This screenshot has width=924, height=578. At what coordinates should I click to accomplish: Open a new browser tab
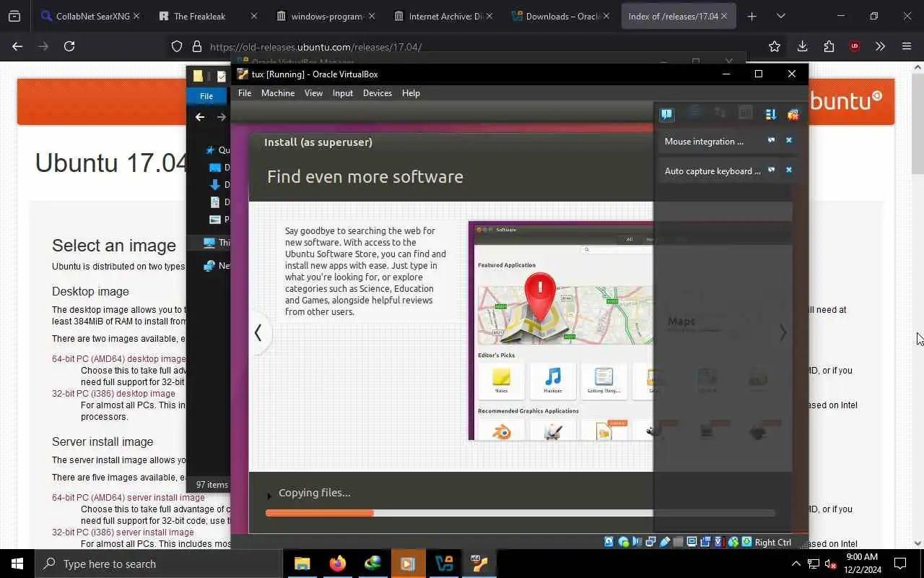751,16
